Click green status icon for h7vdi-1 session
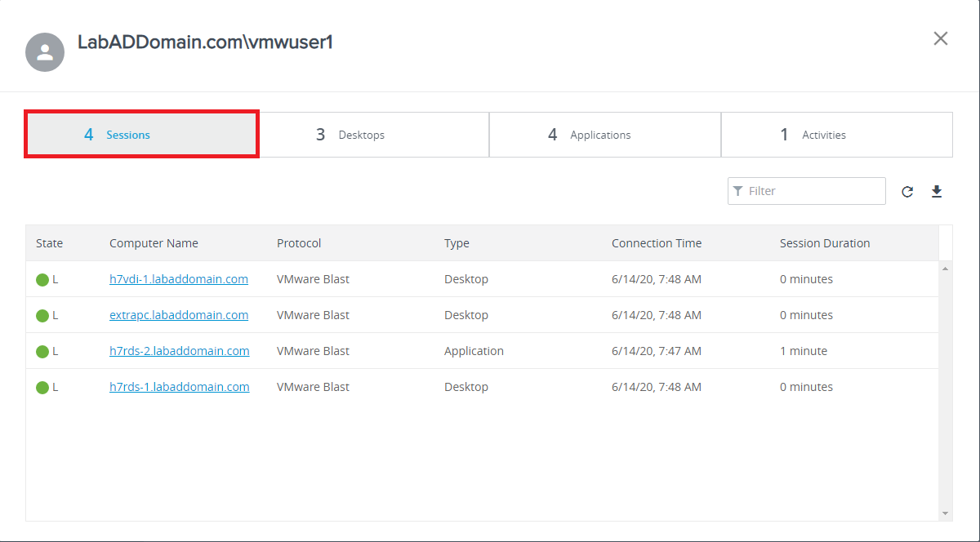Screen dimensions: 980x542 [x=42, y=280]
